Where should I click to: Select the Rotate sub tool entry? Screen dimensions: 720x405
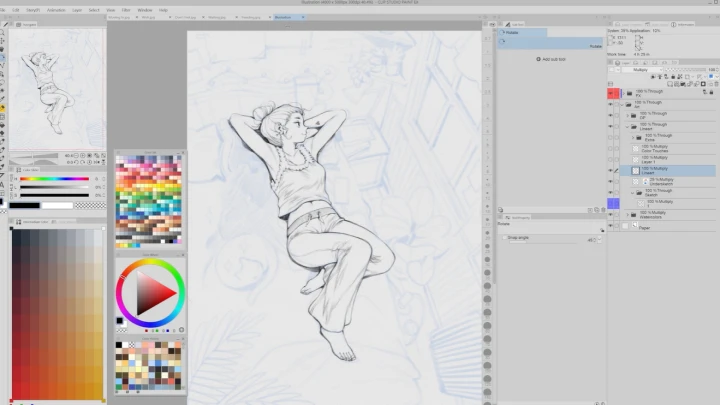click(x=550, y=43)
